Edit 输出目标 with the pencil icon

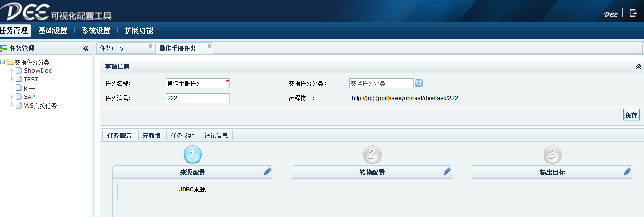(627, 171)
